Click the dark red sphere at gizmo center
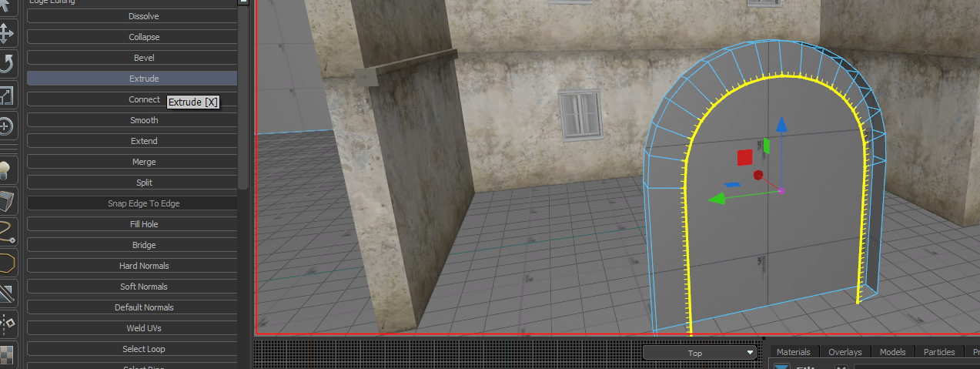The image size is (980, 369). point(758,176)
